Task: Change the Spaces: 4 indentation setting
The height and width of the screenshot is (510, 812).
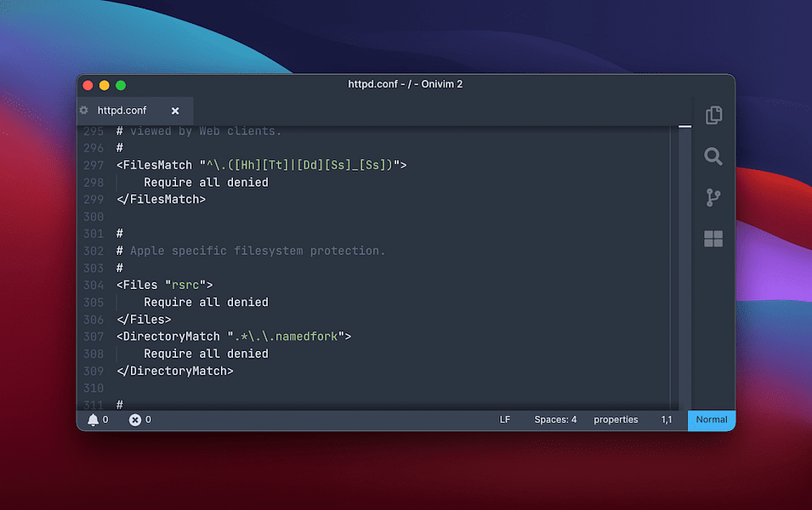Action: [x=555, y=420]
